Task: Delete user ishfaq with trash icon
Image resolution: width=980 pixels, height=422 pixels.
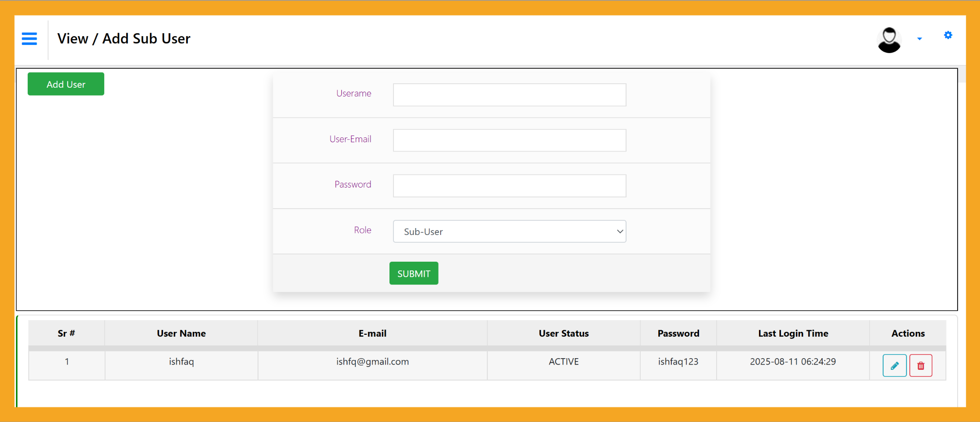Action: (x=920, y=365)
